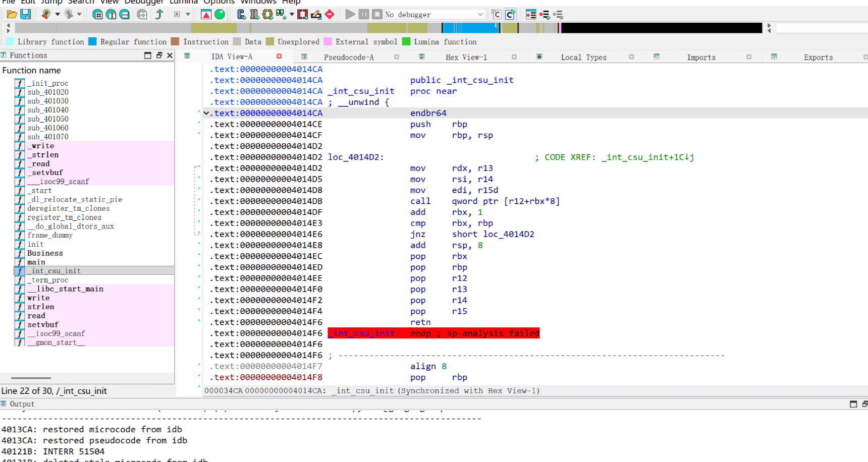Open the Imports tab
868x462 pixels.
(x=701, y=57)
